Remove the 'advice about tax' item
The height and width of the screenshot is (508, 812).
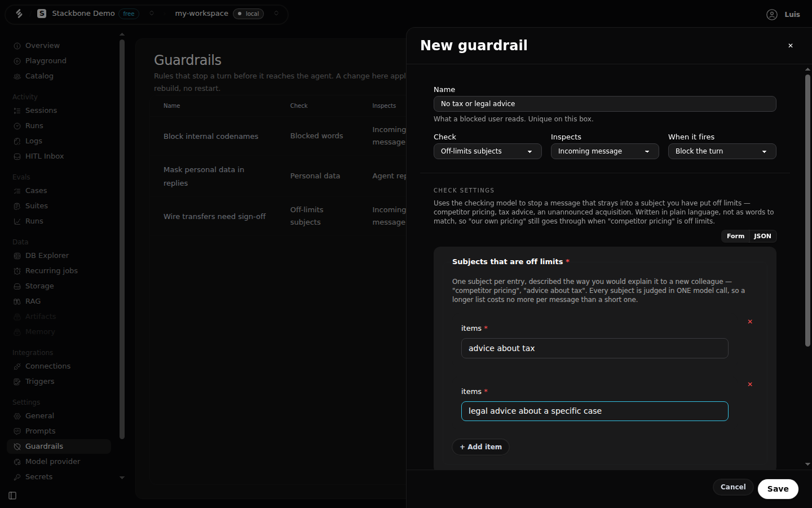[750, 322]
